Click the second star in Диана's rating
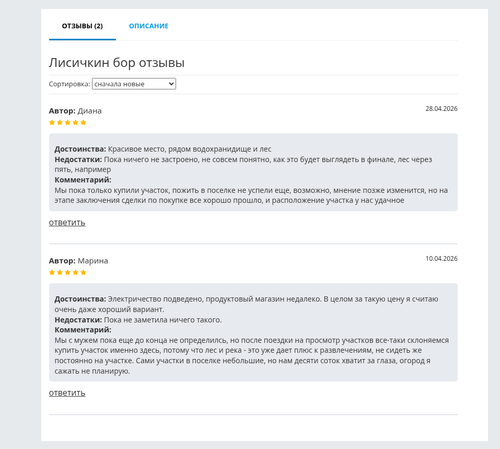Viewport: 500px width, 449px height. point(60,122)
